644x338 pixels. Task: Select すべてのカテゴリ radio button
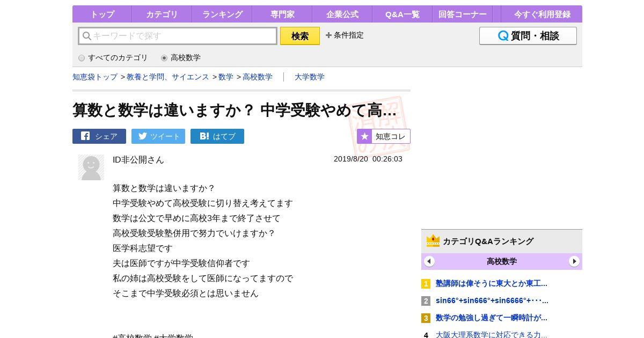click(x=82, y=58)
